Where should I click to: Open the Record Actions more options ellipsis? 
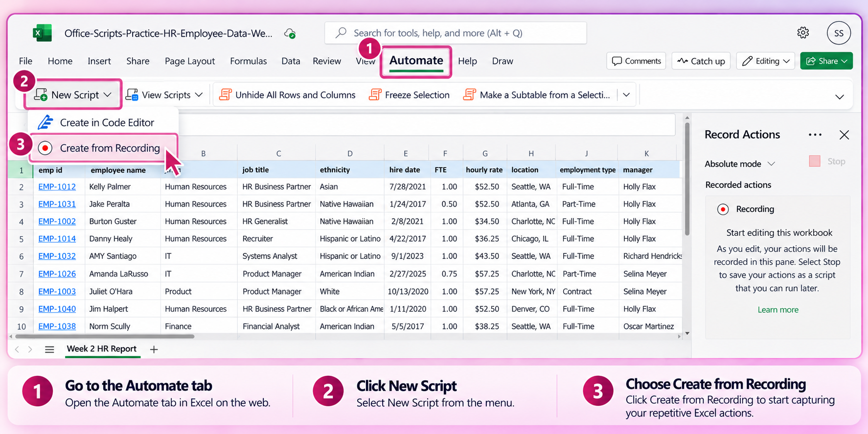pyautogui.click(x=815, y=135)
